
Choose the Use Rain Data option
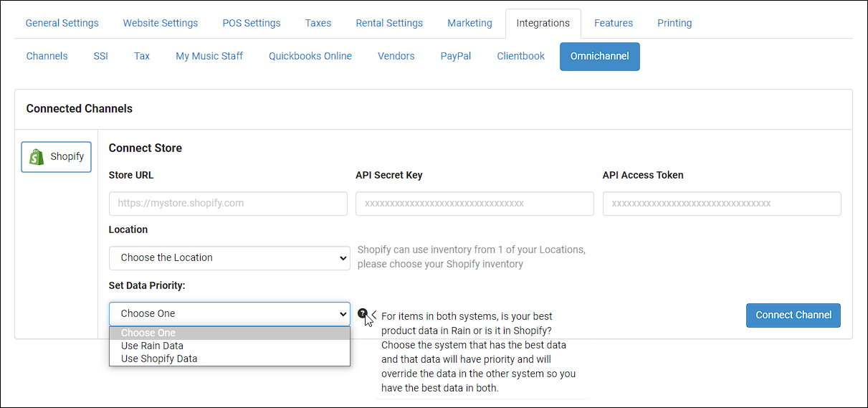pyautogui.click(x=229, y=346)
